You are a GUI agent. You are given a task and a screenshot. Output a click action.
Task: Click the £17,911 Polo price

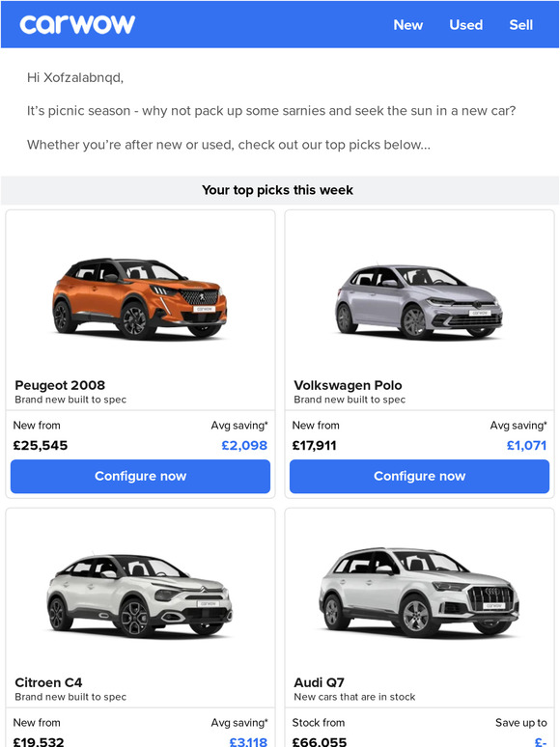coord(315,446)
